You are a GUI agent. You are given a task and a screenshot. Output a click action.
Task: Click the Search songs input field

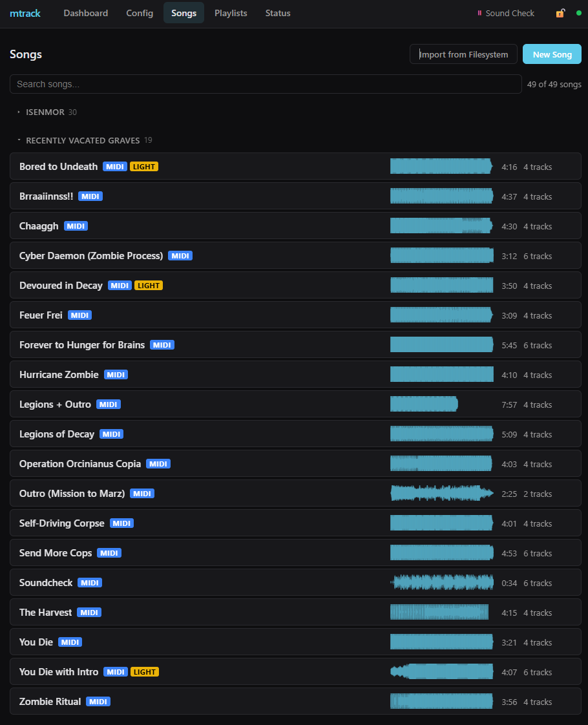pyautogui.click(x=265, y=84)
